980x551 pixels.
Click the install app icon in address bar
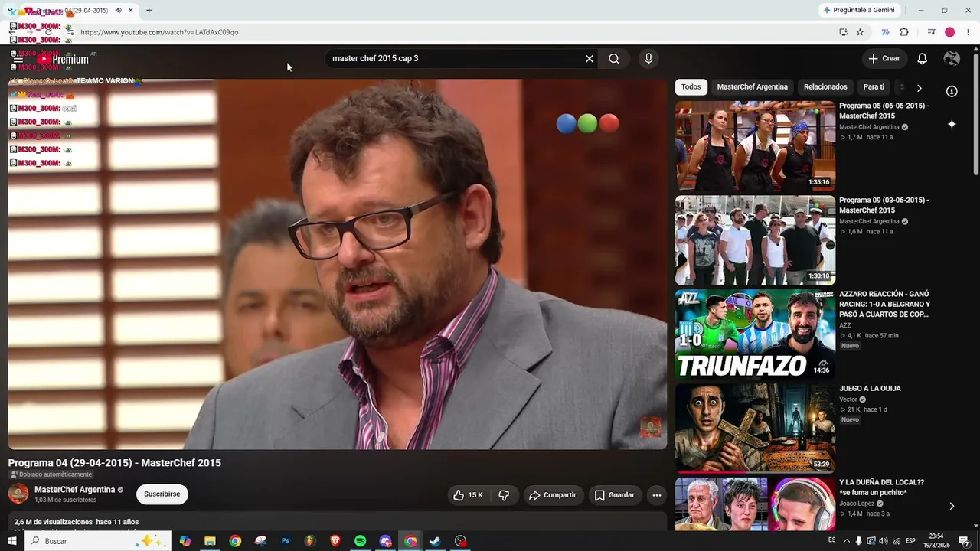coord(843,32)
